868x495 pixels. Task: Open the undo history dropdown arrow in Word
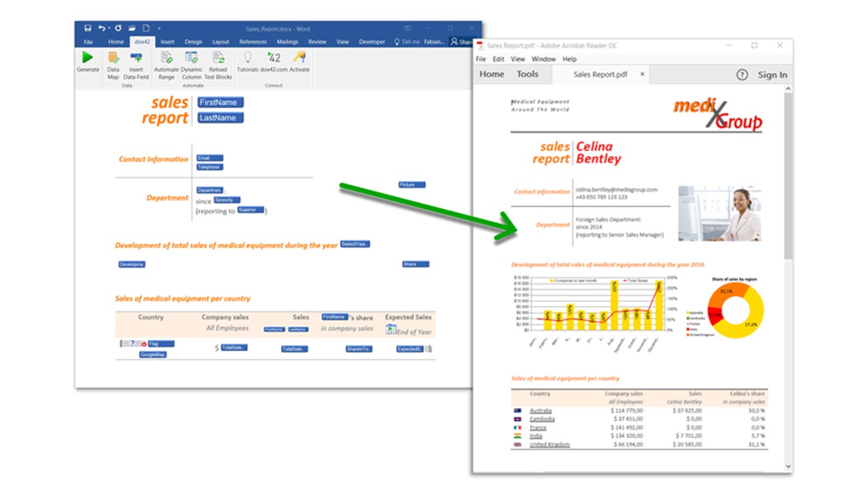[108, 29]
